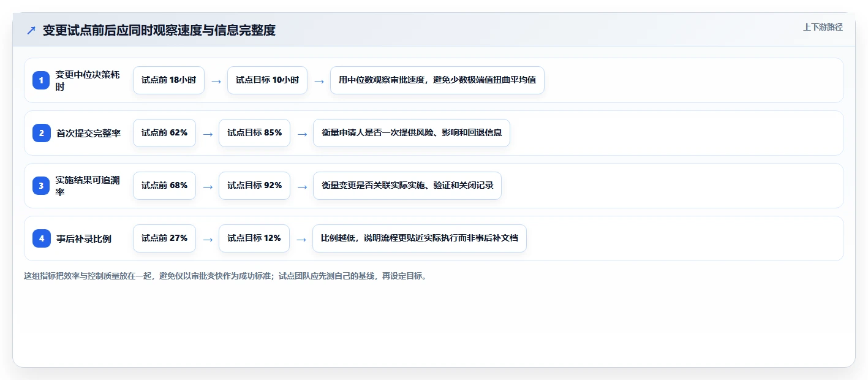Image resolution: width=868 pixels, height=380 pixels.
Task: Click the arrow icon beside the panel title
Action: [x=31, y=30]
